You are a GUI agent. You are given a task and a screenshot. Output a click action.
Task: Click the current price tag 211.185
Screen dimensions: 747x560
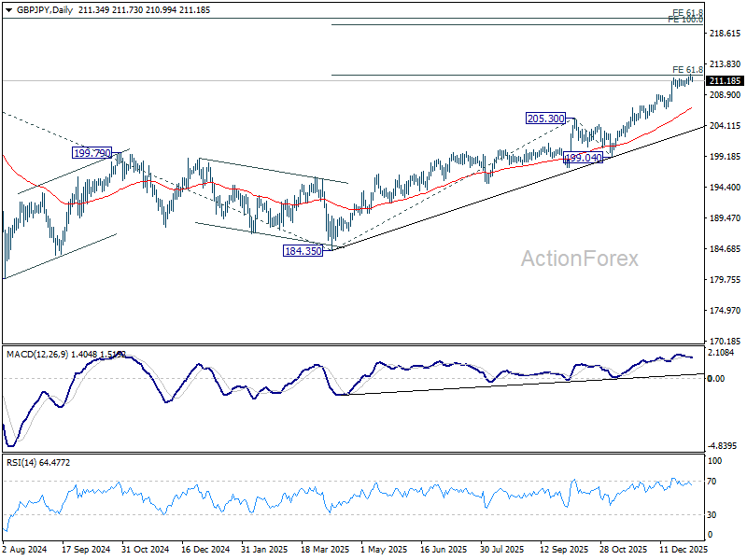(725, 81)
